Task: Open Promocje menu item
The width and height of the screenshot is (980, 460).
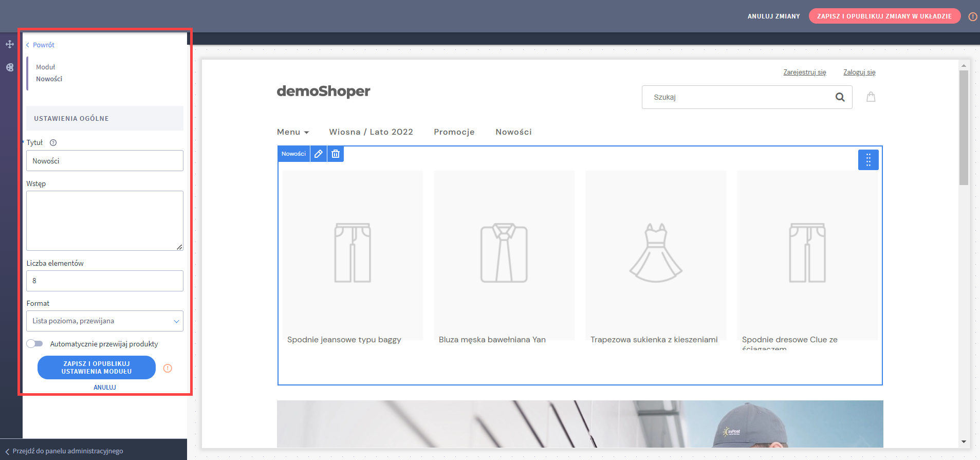Action: (x=454, y=132)
